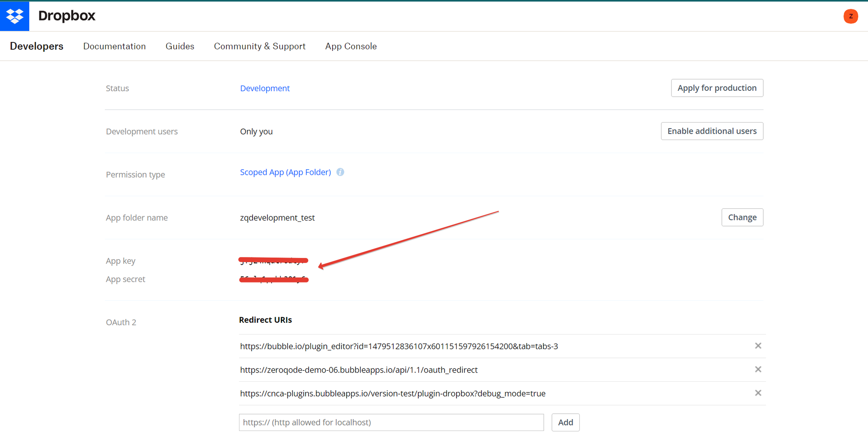The image size is (868, 442).
Task: Remove the bubble.io plugin_editor redirect URI
Action: tap(758, 346)
